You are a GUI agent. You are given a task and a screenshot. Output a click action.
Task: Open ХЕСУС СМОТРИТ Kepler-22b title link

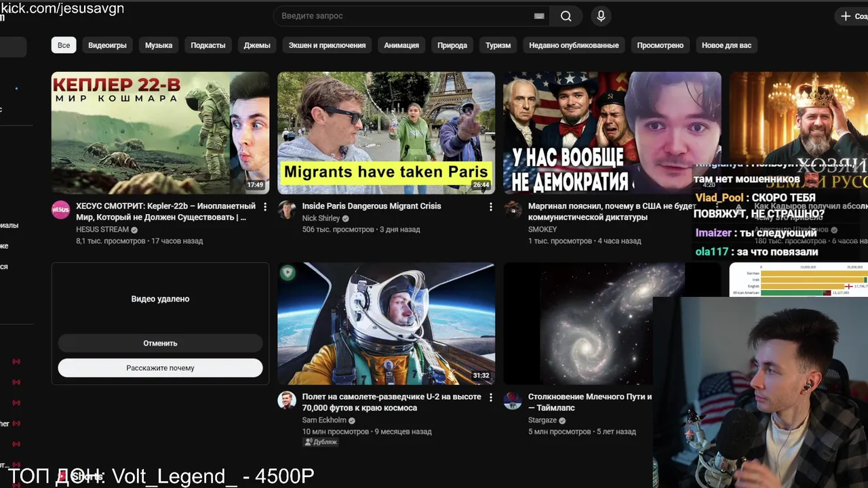pos(166,211)
